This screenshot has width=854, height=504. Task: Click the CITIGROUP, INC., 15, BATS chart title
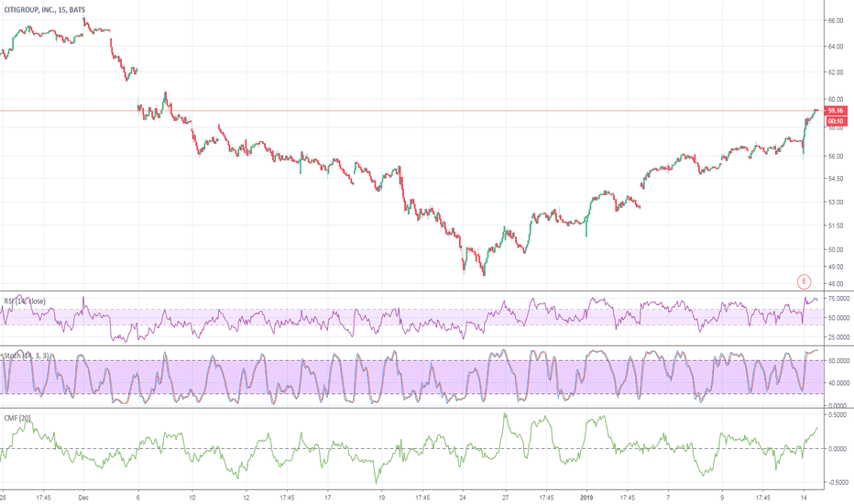click(43, 10)
